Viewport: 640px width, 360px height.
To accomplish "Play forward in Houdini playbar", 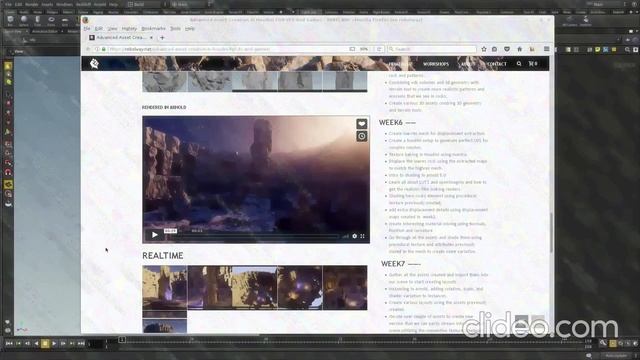I will pyautogui.click(x=54, y=344).
